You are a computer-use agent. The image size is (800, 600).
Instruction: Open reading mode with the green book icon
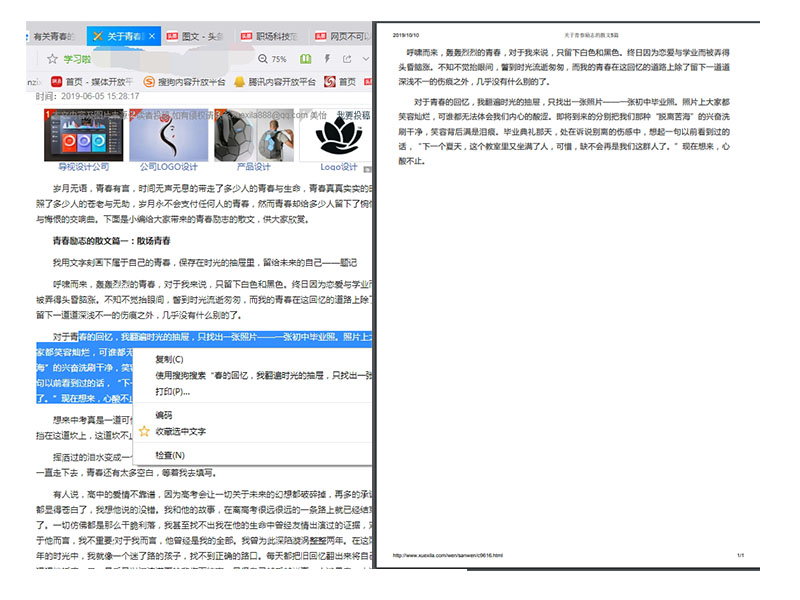pos(306,58)
